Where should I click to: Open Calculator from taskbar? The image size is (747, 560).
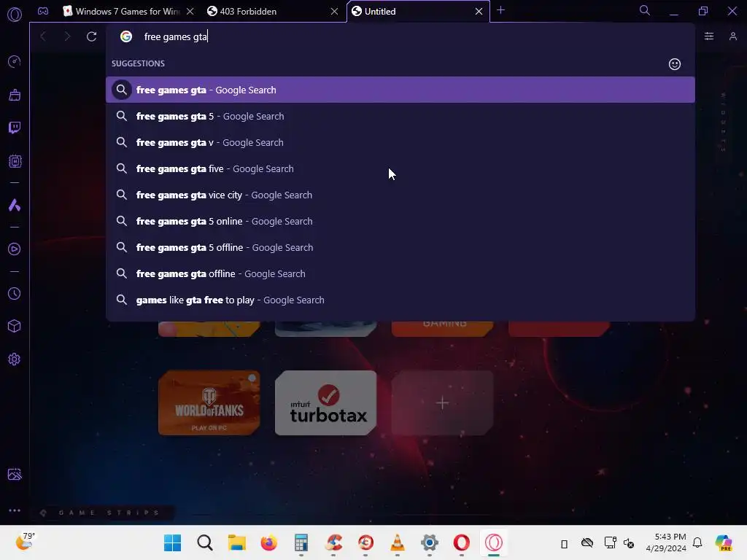(301, 542)
